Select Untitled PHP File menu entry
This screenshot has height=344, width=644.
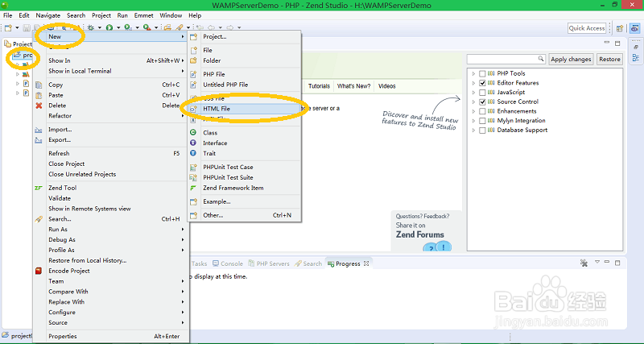point(245,85)
